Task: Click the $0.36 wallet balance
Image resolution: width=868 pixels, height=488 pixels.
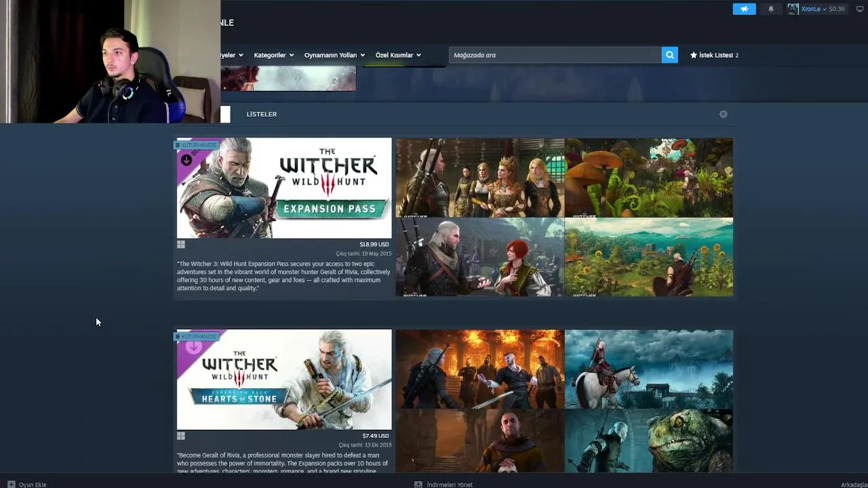Action: [837, 9]
